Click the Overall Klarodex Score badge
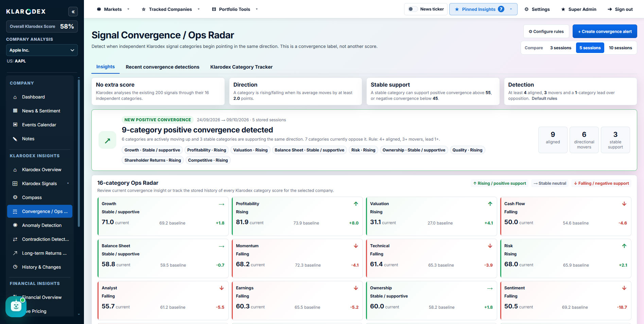This screenshot has width=644, height=324. tap(42, 26)
